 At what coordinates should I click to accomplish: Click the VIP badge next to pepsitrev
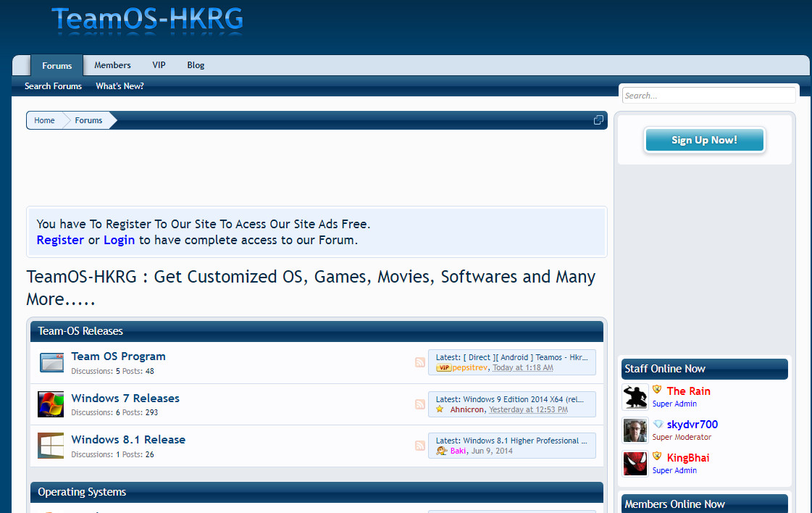(444, 368)
